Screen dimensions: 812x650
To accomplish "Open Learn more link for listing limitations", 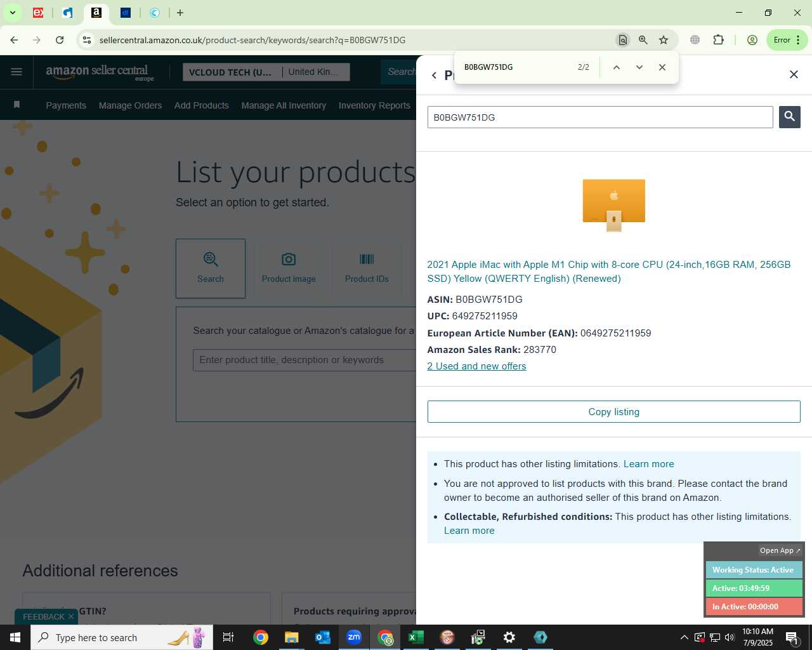I will coord(648,464).
